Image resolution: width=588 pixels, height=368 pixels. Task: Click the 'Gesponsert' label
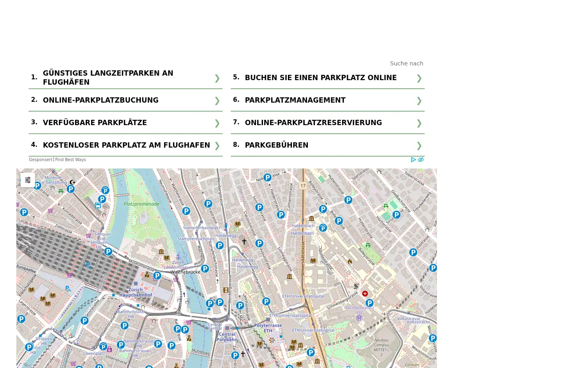(40, 160)
